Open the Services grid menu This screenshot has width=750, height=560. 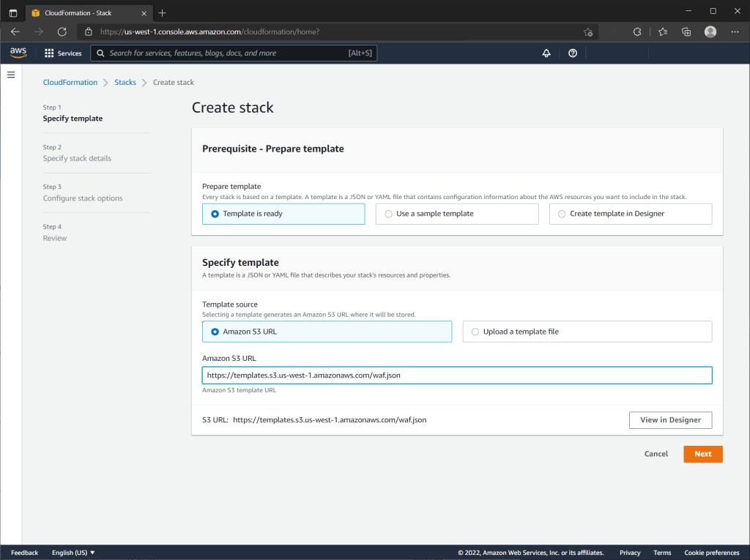coord(63,53)
